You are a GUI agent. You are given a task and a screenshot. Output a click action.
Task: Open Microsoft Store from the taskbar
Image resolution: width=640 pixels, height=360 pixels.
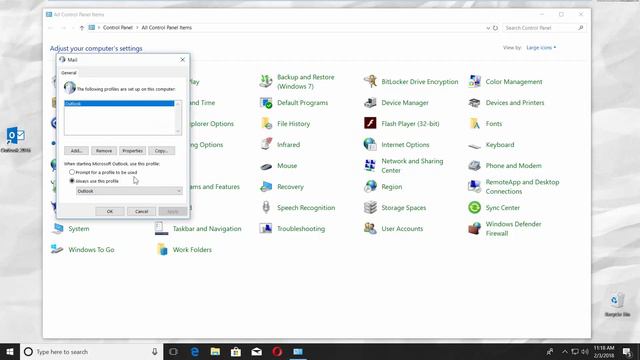click(x=236, y=351)
